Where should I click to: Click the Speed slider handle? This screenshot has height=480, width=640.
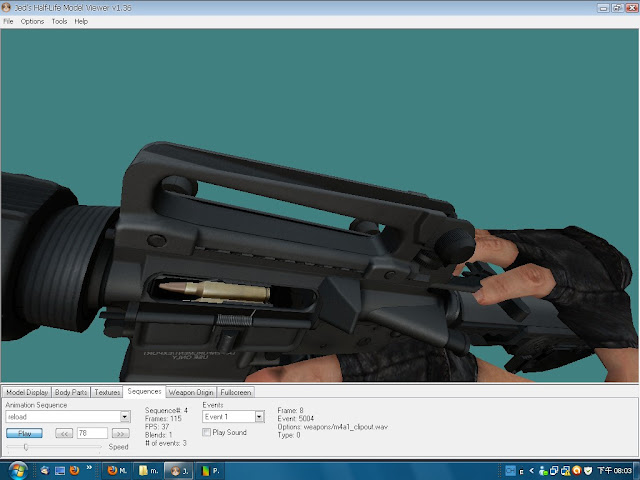(x=26, y=447)
